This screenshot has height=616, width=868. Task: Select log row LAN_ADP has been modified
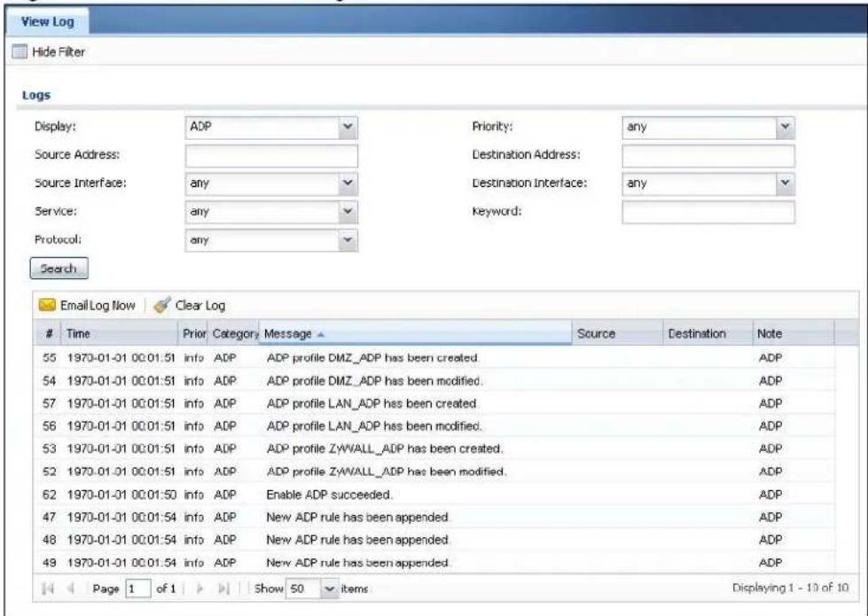(434, 426)
